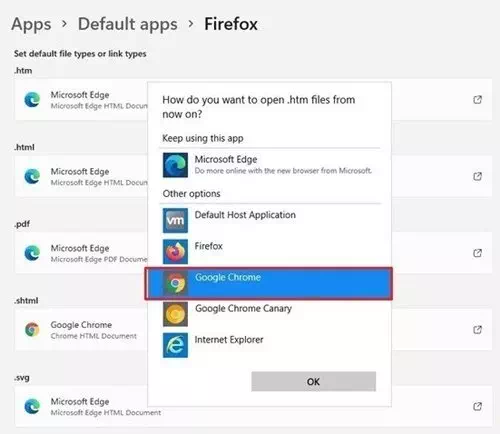Change .shtml default from Google Chrome
The width and height of the screenshot is (500, 434).
tap(253, 330)
